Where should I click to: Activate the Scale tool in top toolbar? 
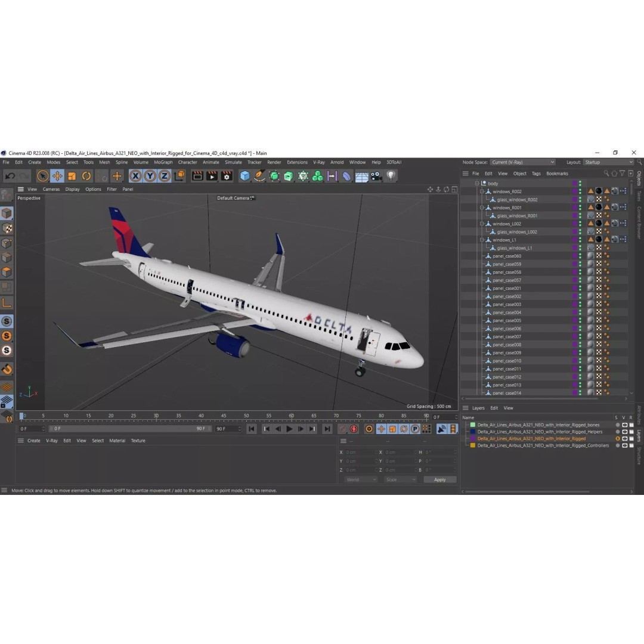point(72,176)
